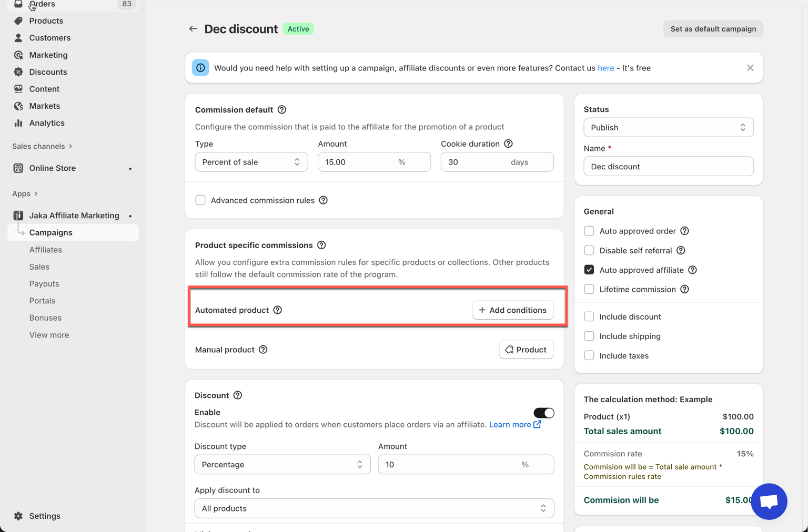Click the Discount section help icon
The width and height of the screenshot is (808, 532).
(238, 395)
